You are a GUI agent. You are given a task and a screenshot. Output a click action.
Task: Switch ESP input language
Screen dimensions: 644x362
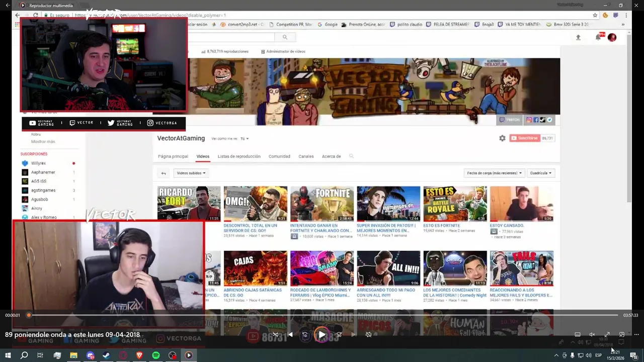tap(599, 355)
